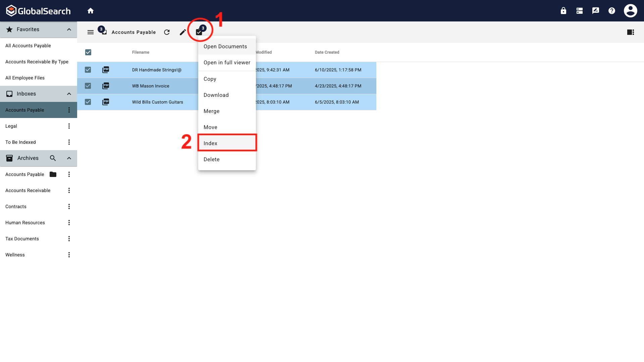The height and width of the screenshot is (362, 644).
Task: Open the user account profile icon
Action: click(630, 10)
